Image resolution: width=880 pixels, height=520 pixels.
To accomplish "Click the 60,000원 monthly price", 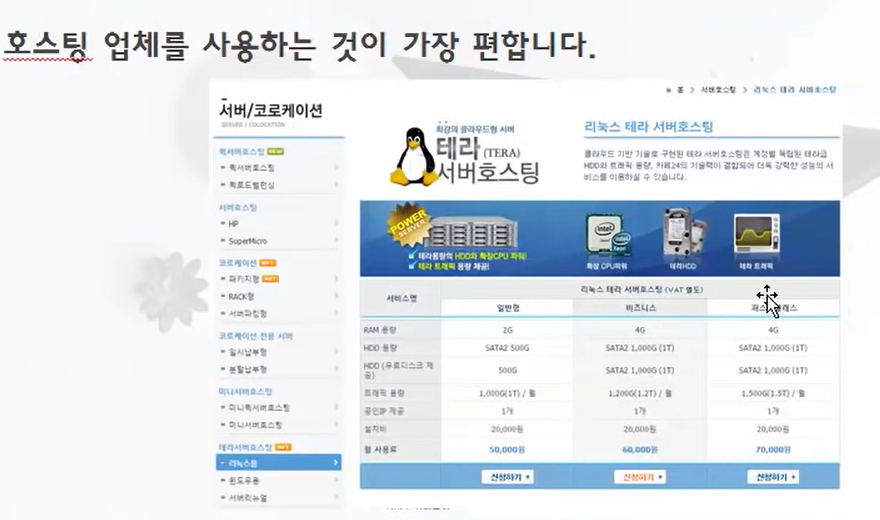I will [640, 449].
